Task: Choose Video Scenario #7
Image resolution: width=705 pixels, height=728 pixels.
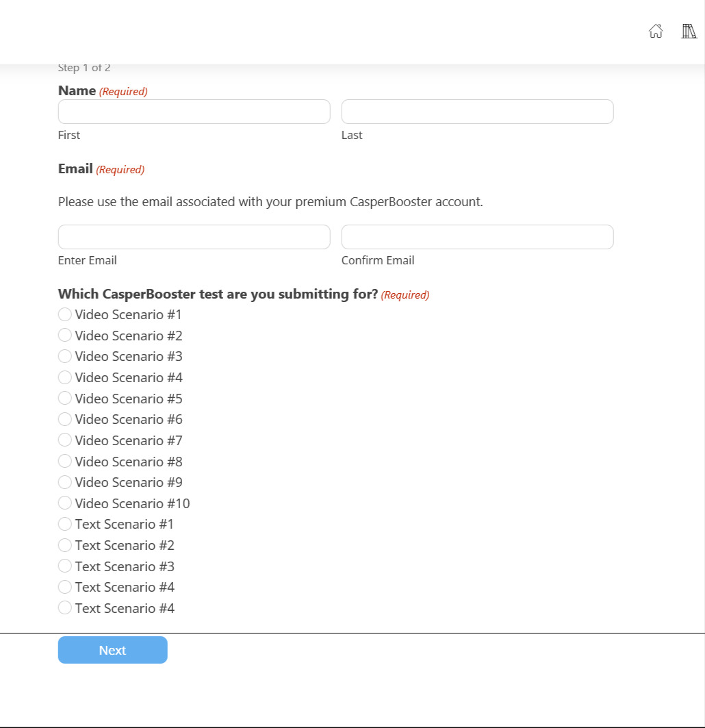Action: pos(64,440)
